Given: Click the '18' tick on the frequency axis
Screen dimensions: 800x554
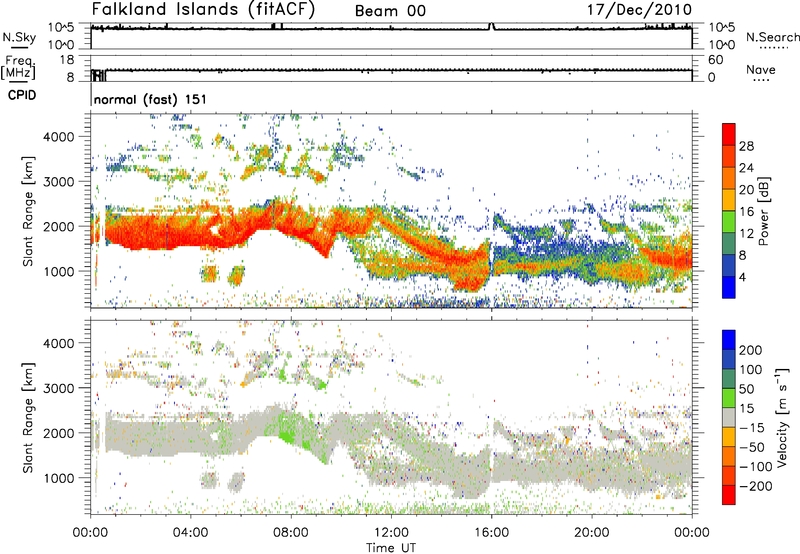Looking at the screenshot, I should coord(67,60).
